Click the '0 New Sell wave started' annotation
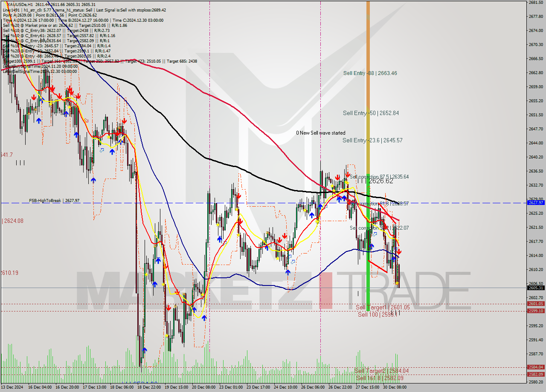The width and height of the screenshot is (546, 392). tap(321, 133)
